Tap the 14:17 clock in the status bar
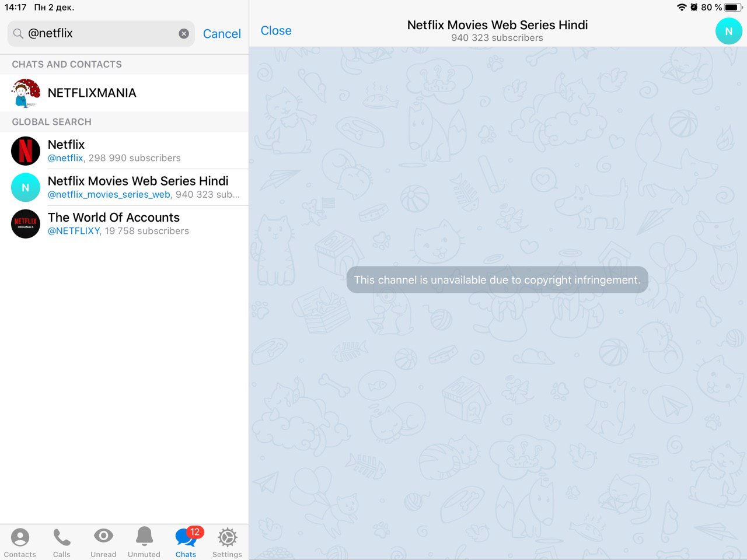Viewport: 747px width, 560px height. pyautogui.click(x=16, y=8)
